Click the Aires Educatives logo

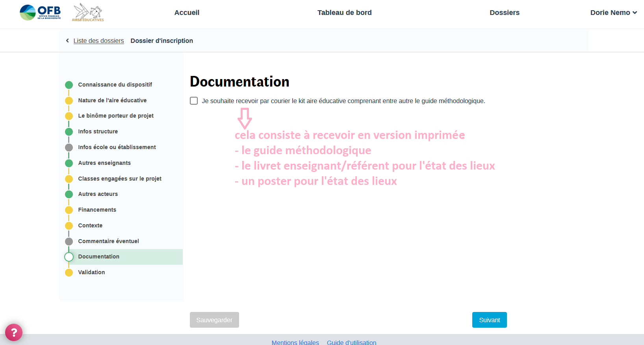88,13
